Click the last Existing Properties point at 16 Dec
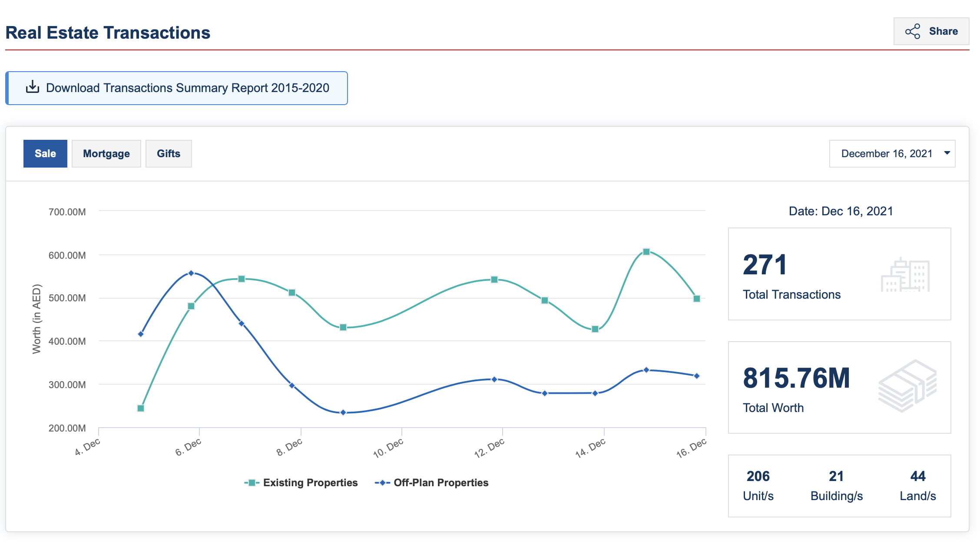This screenshot has width=980, height=547. [x=697, y=299]
